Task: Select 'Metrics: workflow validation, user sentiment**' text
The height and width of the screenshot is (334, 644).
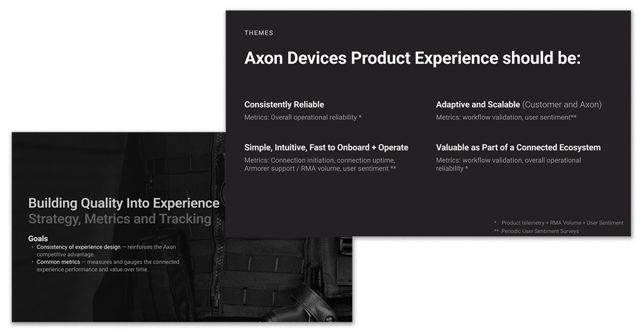Action: pos(506,117)
